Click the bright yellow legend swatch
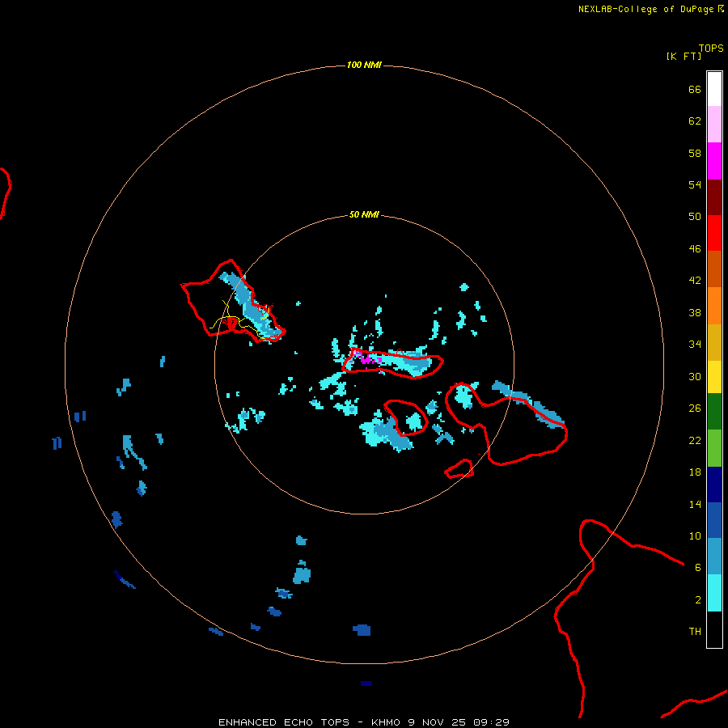 (x=714, y=377)
